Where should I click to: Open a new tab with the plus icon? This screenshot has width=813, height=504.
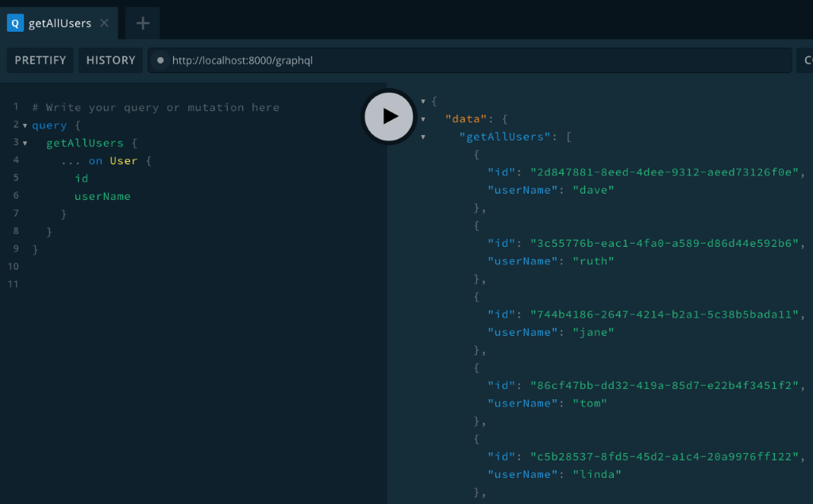[x=141, y=22]
